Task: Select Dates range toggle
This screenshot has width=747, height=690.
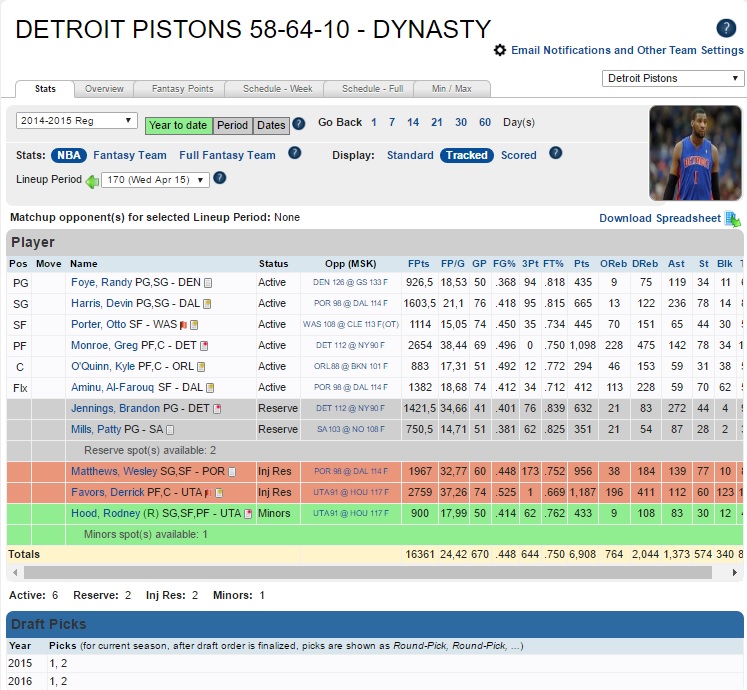Action: point(271,125)
